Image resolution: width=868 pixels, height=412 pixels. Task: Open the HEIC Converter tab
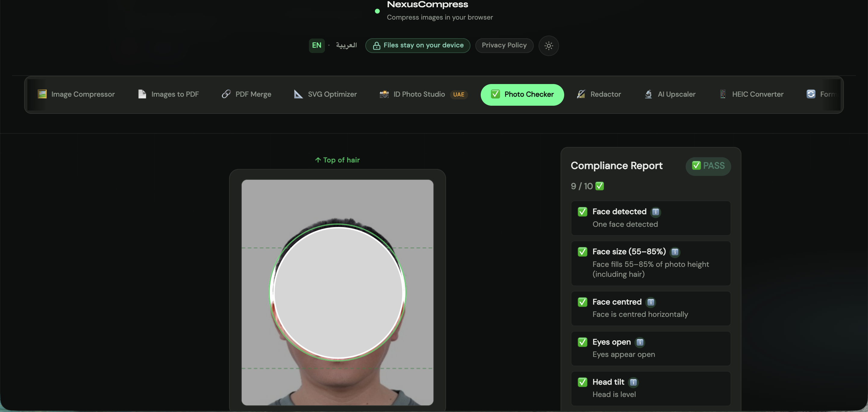click(x=751, y=94)
